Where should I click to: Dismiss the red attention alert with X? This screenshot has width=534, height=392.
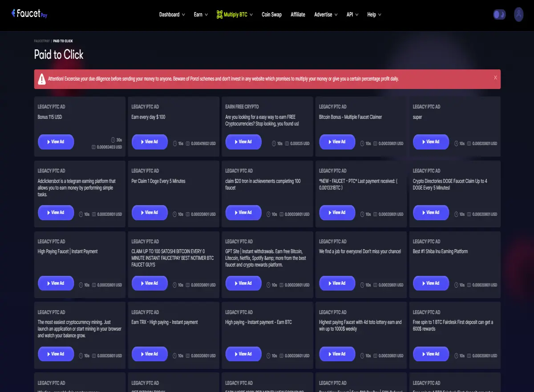(495, 77)
